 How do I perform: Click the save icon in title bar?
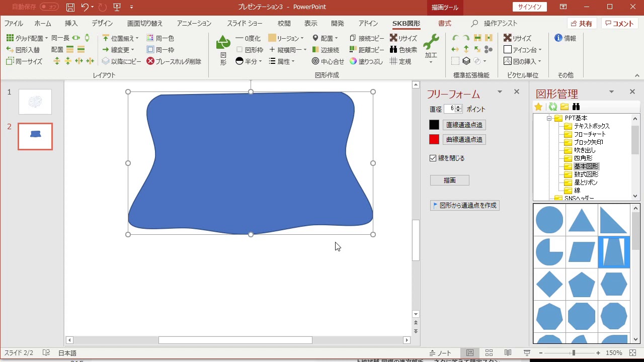(70, 7)
